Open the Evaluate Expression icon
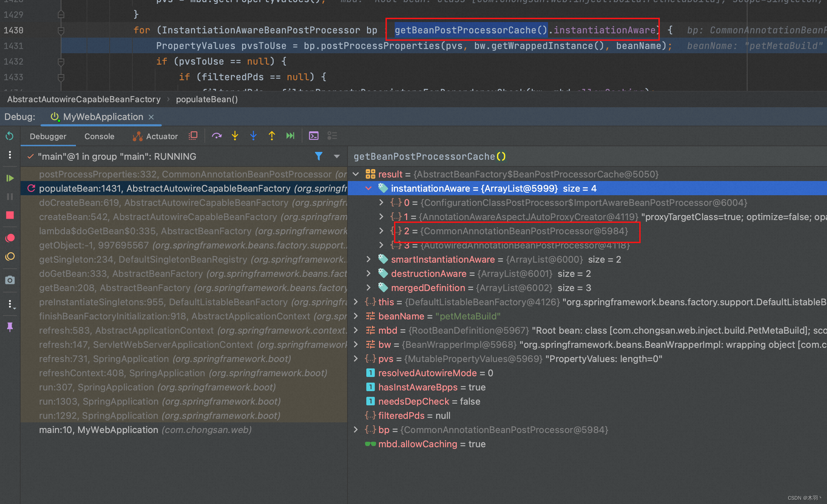The width and height of the screenshot is (827, 504). click(314, 136)
